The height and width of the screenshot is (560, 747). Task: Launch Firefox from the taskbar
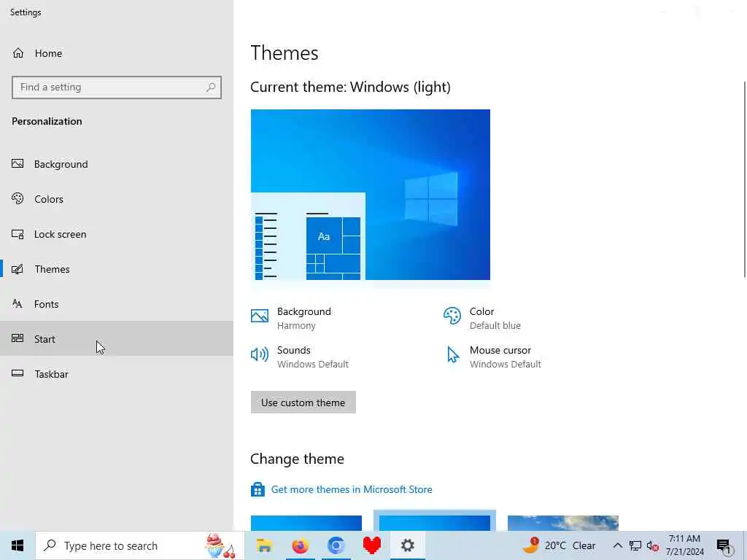pyautogui.click(x=300, y=545)
